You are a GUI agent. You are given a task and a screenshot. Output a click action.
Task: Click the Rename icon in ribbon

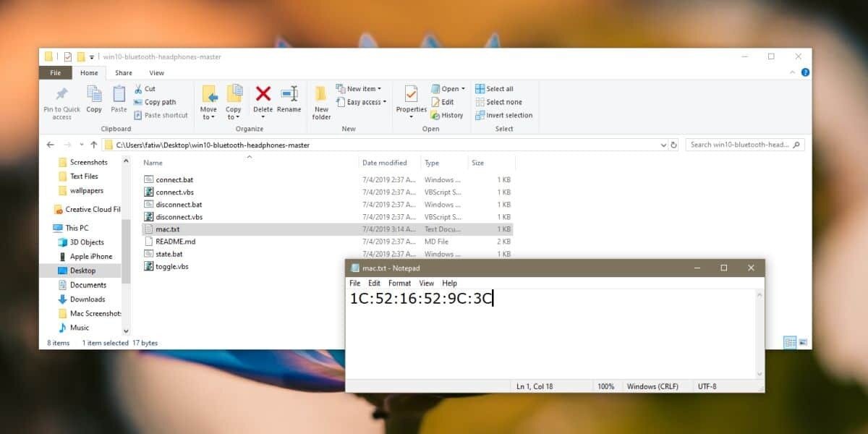click(289, 95)
